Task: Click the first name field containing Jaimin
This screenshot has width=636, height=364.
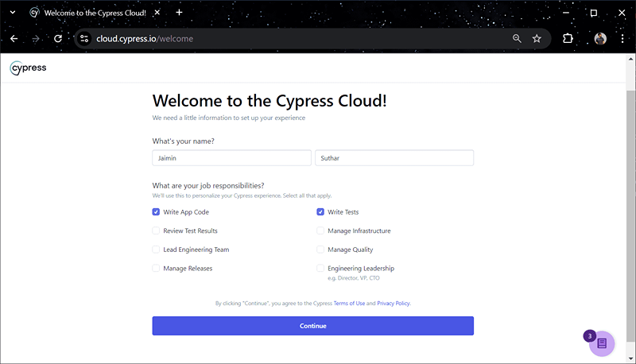Action: coord(231,157)
